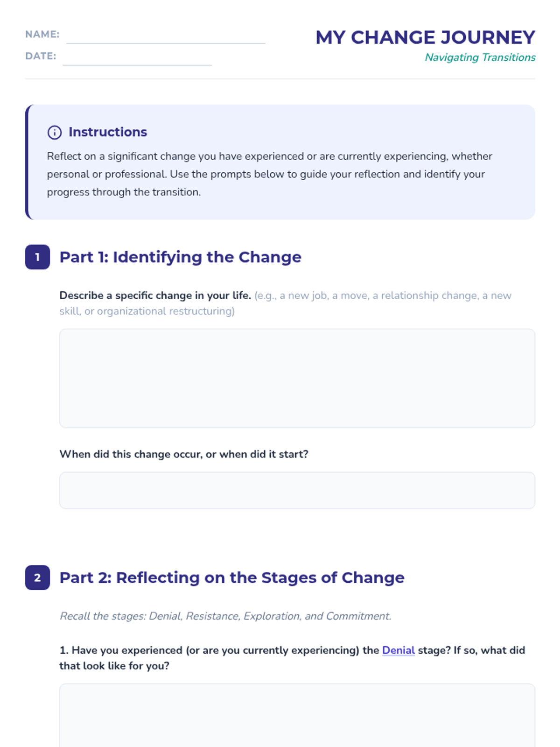Click the Navigating Transitions subtitle
This screenshot has height=747, width=560.
point(480,57)
